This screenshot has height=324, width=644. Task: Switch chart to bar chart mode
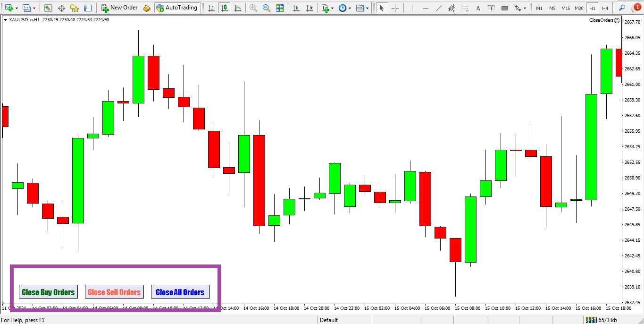pos(211,8)
